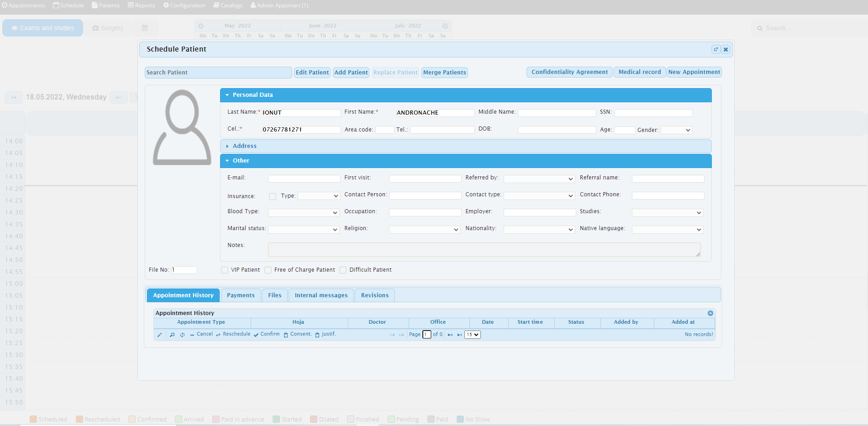Close the Schedule Patient dialog

(726, 49)
